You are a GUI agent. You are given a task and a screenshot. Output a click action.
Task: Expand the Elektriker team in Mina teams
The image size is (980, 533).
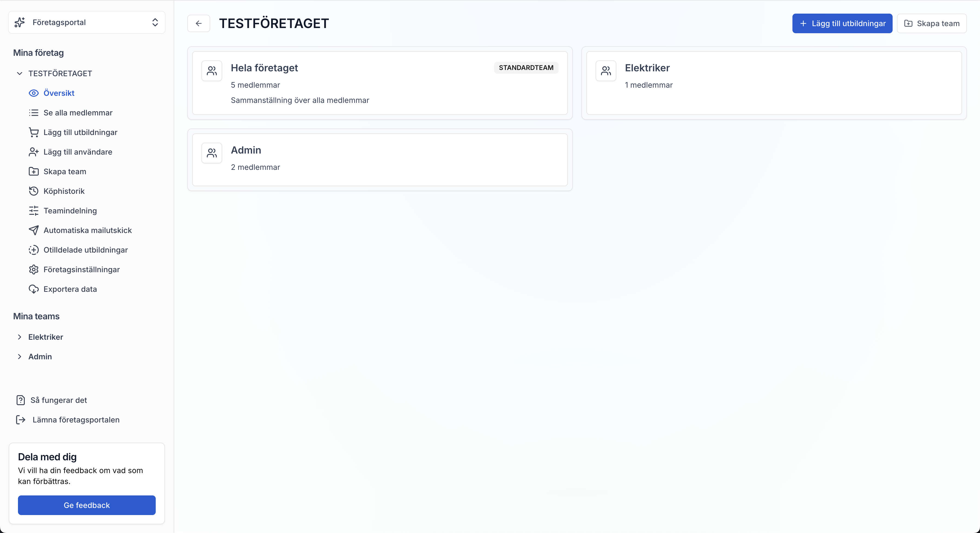(x=19, y=337)
